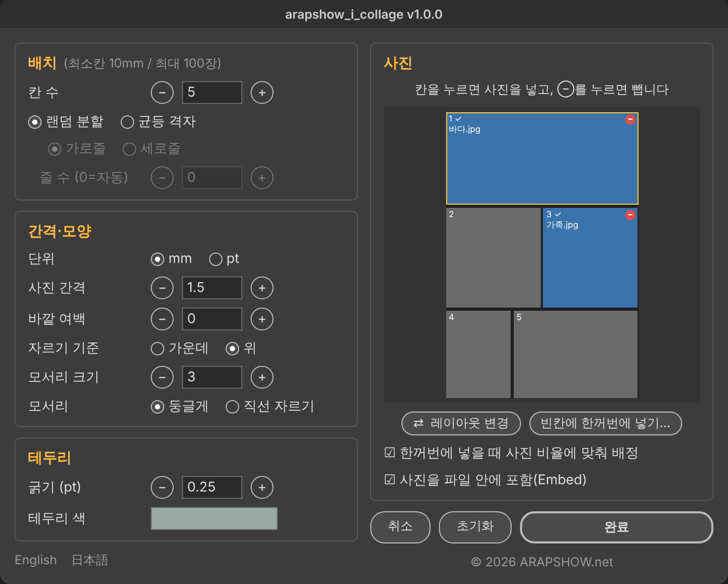Select 둥글게 corner style
Image resolution: width=728 pixels, height=584 pixels.
click(x=179, y=406)
